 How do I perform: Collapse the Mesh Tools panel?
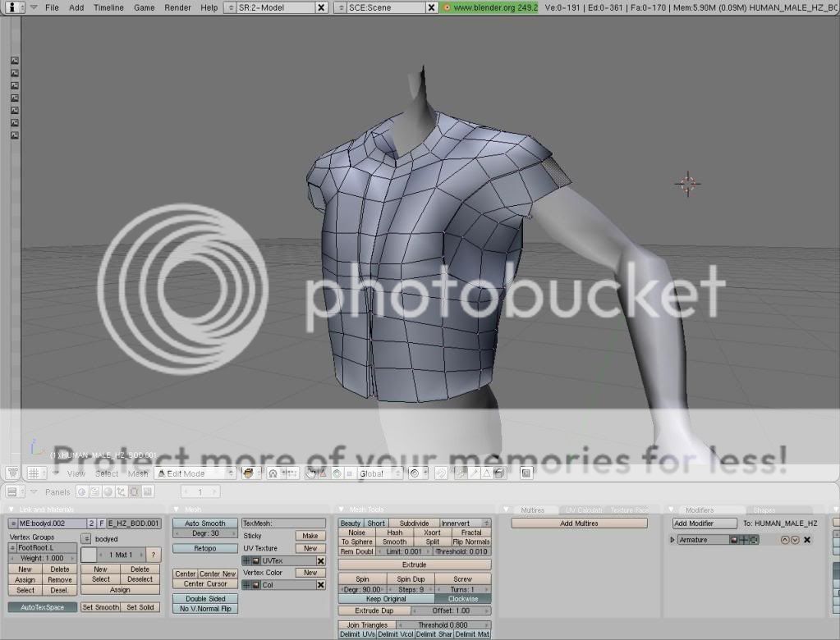pos(342,510)
